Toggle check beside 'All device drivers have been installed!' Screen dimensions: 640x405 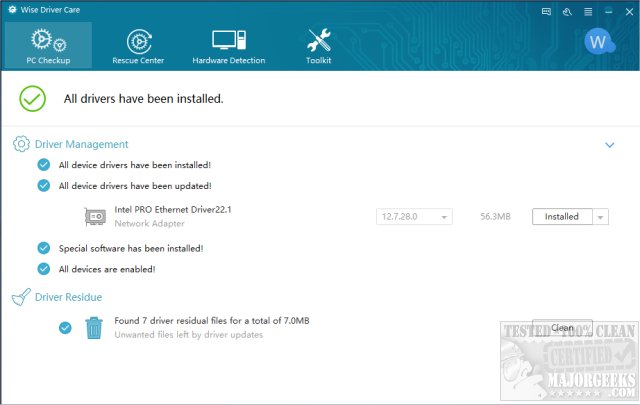tap(44, 165)
